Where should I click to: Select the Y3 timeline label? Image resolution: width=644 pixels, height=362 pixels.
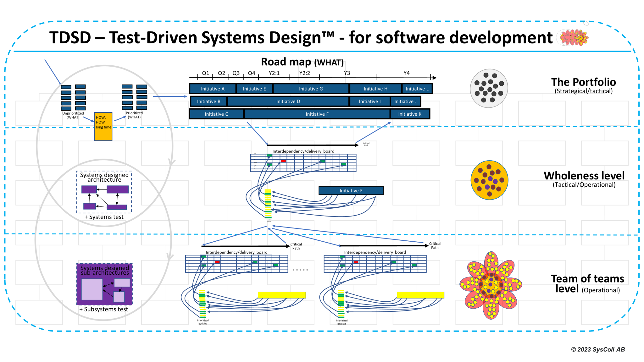(x=347, y=73)
